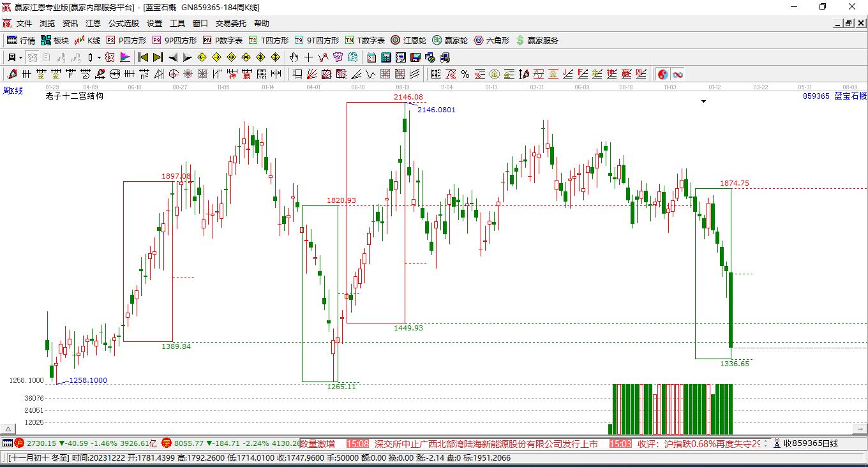Select the red circular target tool

click(x=174, y=74)
